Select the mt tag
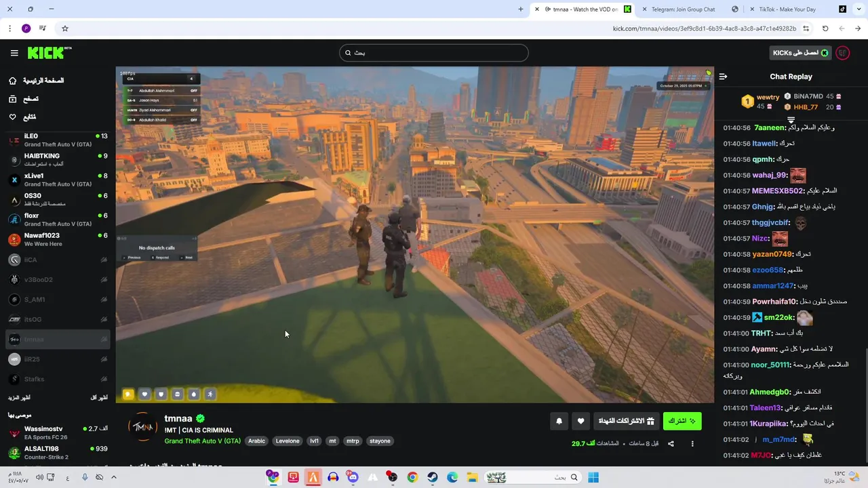The width and height of the screenshot is (868, 488). pos(332,441)
